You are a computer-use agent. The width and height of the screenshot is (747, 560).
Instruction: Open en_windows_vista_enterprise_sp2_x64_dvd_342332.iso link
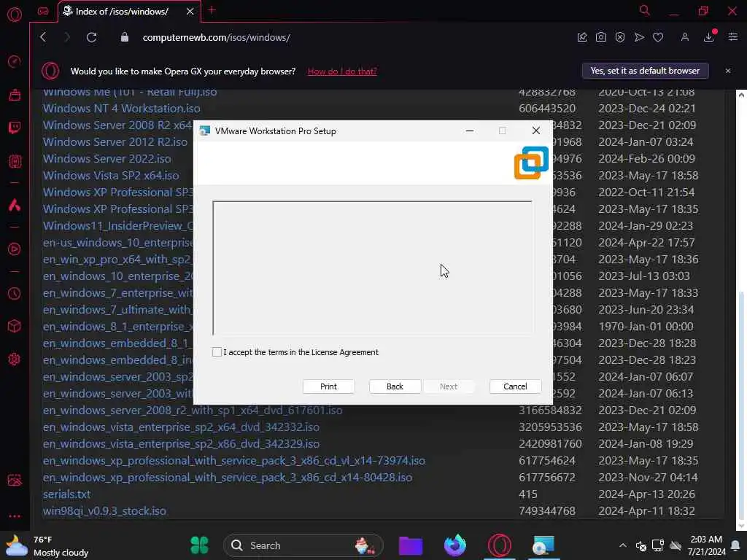(x=181, y=427)
